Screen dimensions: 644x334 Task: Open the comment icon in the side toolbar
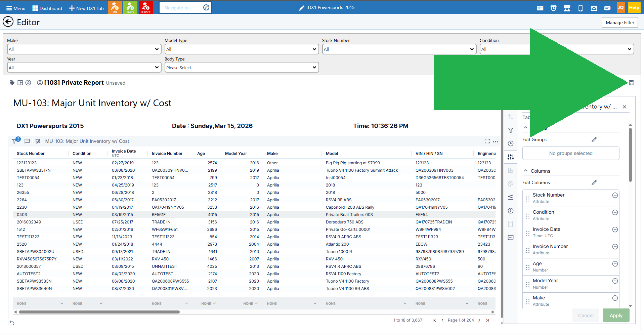coord(511,238)
